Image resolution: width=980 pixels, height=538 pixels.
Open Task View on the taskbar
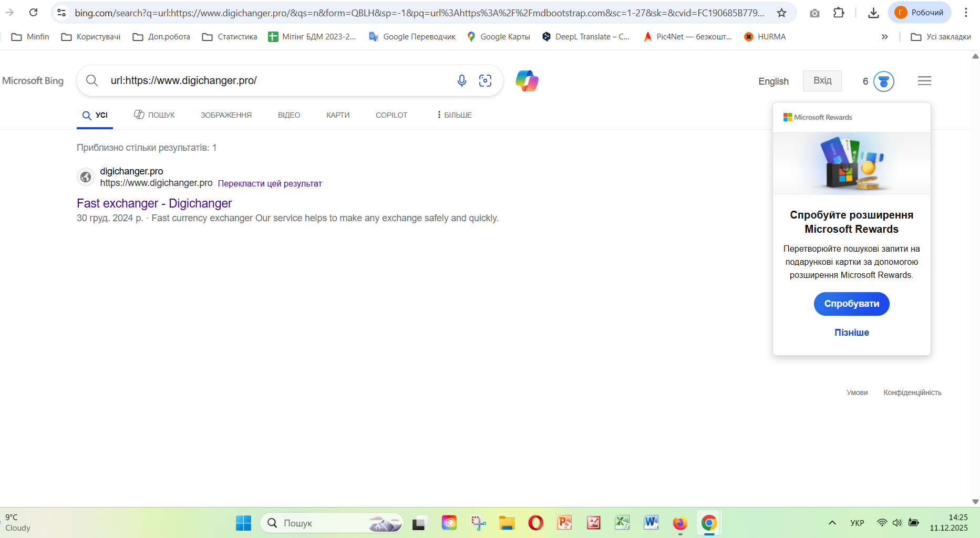coord(419,523)
